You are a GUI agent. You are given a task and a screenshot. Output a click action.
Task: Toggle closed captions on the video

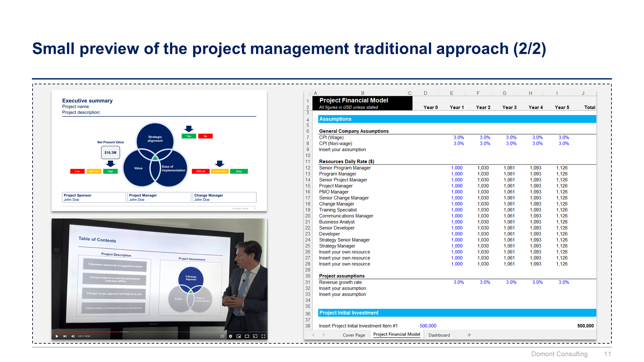coord(222,336)
